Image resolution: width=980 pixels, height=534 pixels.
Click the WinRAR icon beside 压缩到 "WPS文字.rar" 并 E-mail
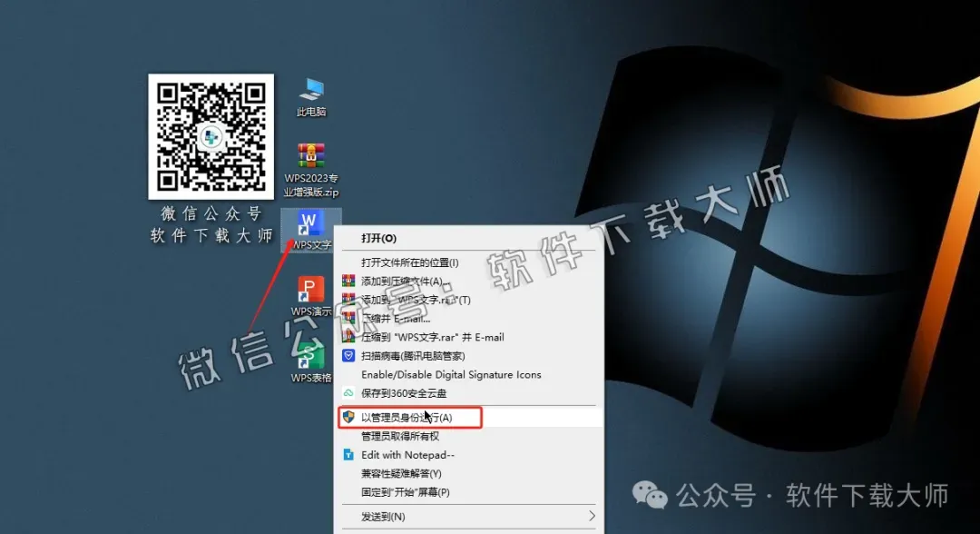(348, 336)
